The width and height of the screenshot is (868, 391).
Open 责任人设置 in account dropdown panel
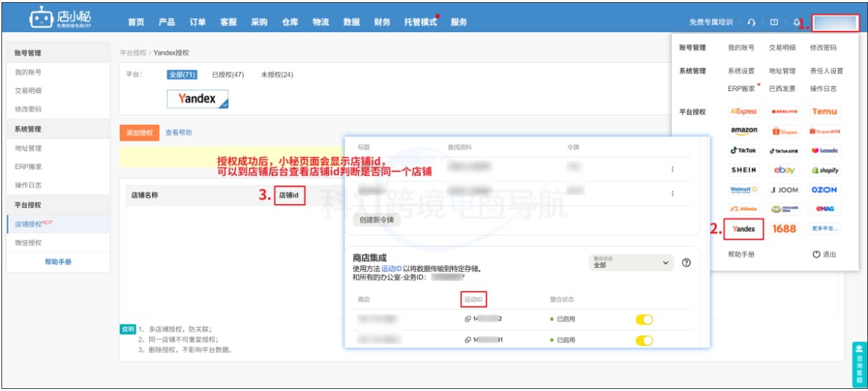click(827, 71)
